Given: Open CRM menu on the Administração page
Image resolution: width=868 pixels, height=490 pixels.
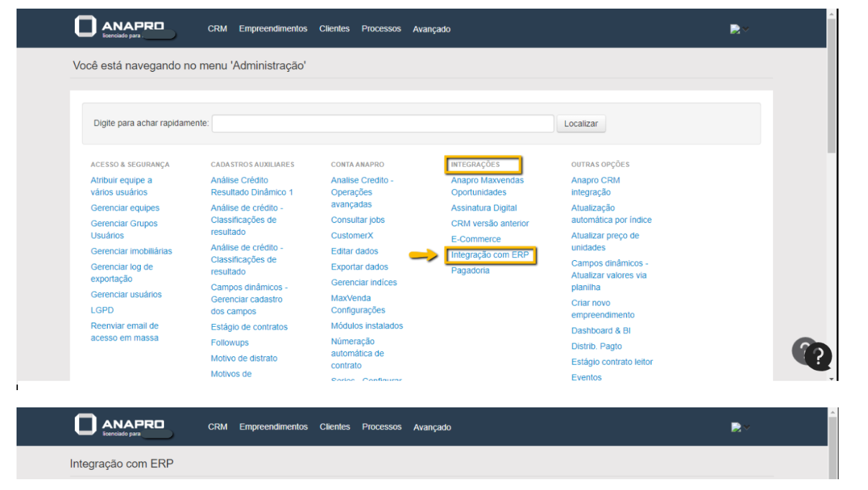Looking at the screenshot, I should click(217, 29).
